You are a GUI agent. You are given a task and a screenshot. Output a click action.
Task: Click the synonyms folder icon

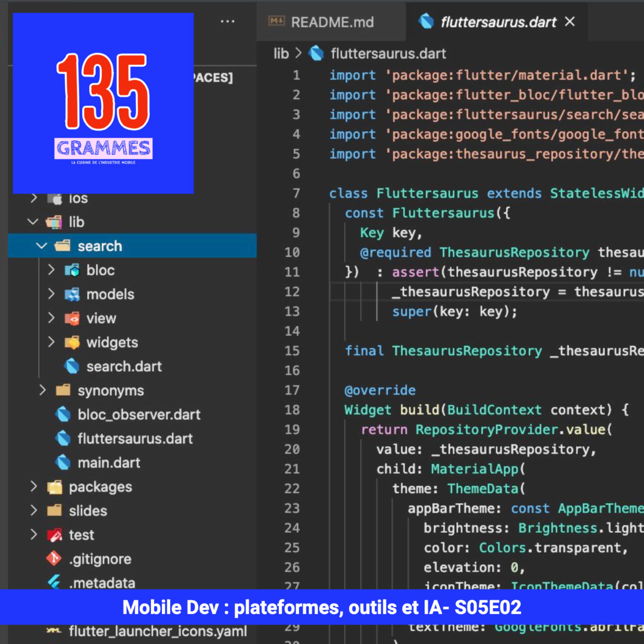pos(63,390)
